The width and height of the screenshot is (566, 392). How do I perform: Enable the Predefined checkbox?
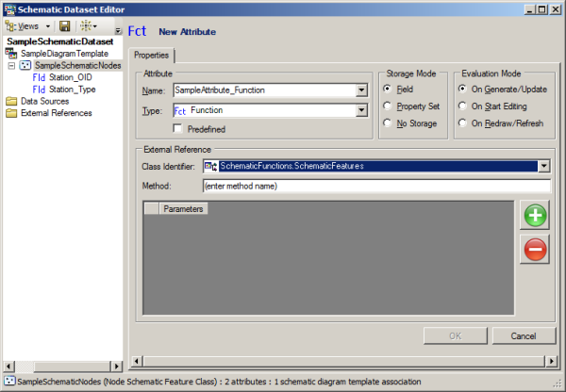(x=178, y=129)
